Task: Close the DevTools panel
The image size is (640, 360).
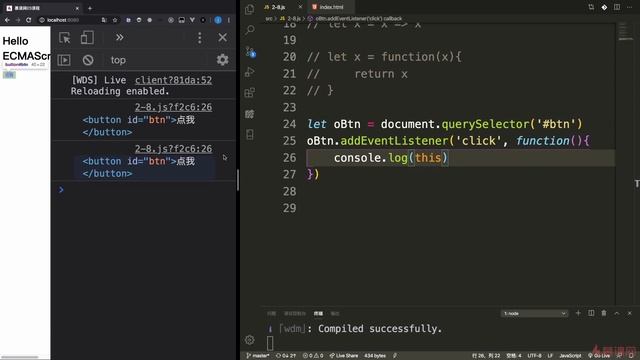Action: [222, 38]
